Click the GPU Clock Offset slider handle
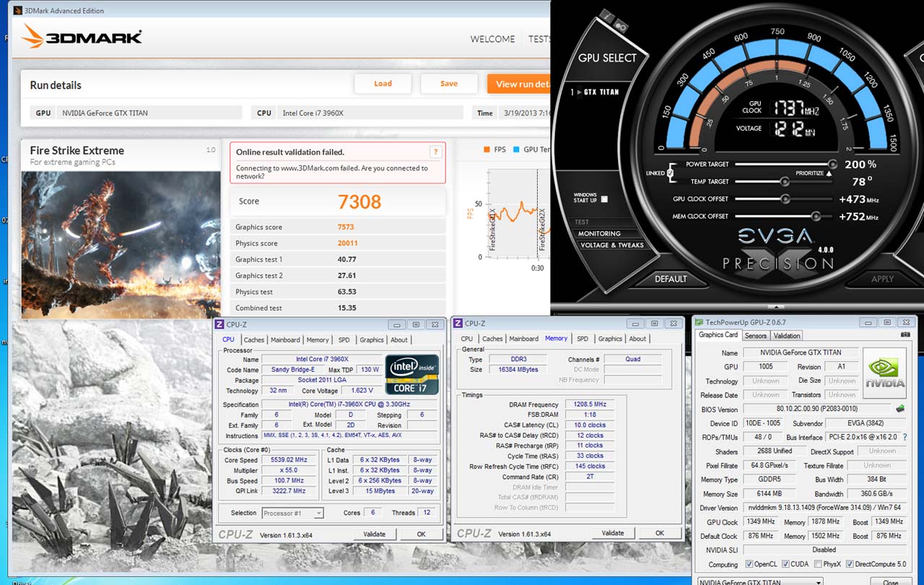The width and height of the screenshot is (924, 585). pos(785,199)
